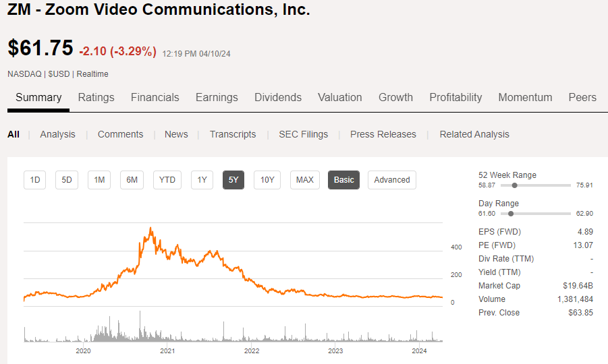Choose the 1M time range

[99, 180]
